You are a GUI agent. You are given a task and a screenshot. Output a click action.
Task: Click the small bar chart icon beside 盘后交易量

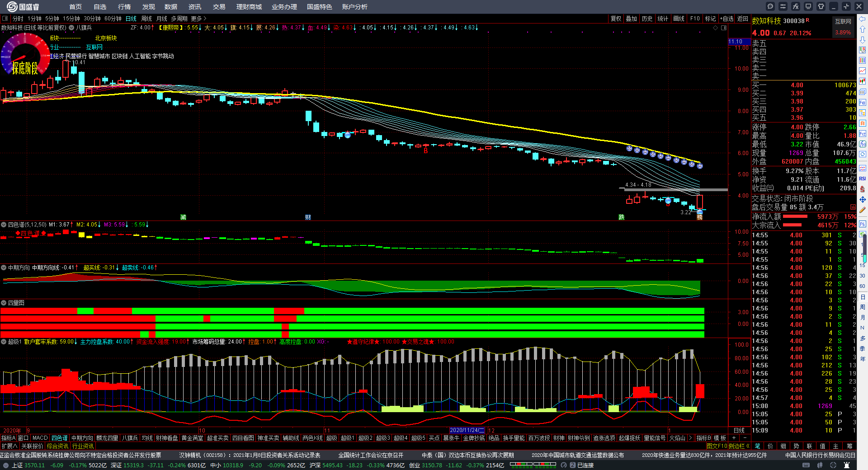point(853,207)
